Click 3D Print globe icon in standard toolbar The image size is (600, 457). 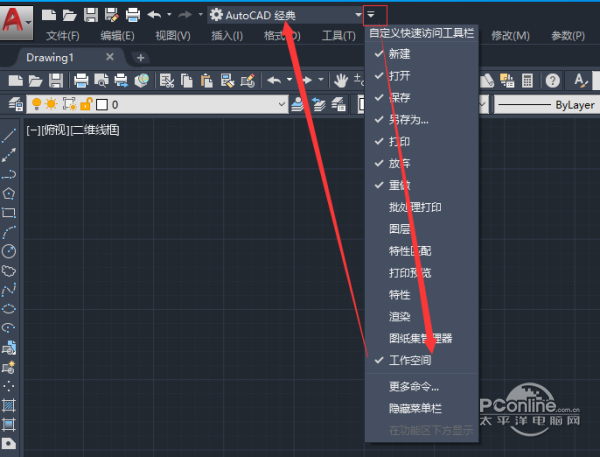[142, 81]
